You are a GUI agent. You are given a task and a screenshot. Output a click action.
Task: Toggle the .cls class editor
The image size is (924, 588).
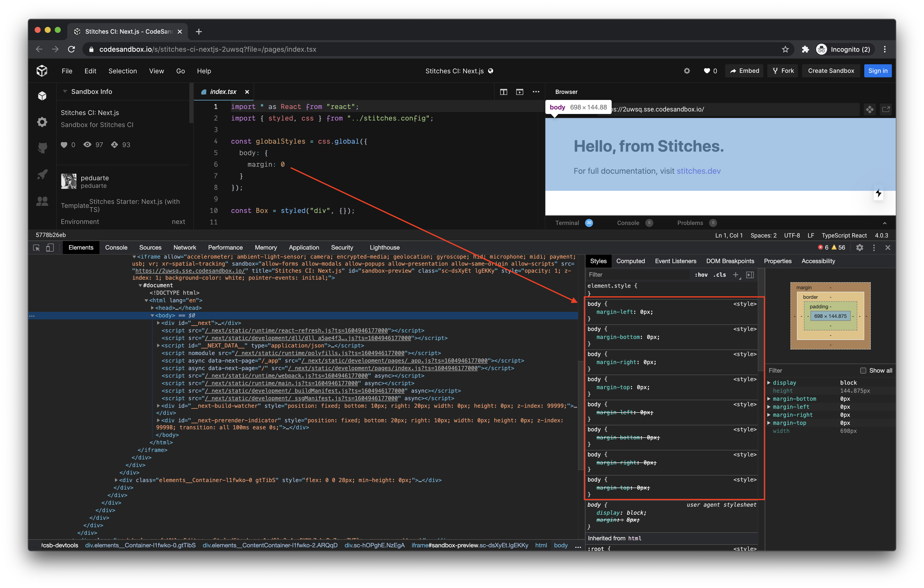pyautogui.click(x=719, y=275)
